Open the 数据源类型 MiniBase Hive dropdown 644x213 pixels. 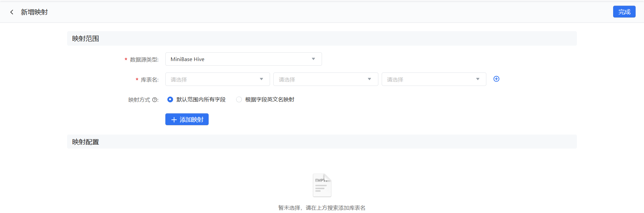(244, 59)
